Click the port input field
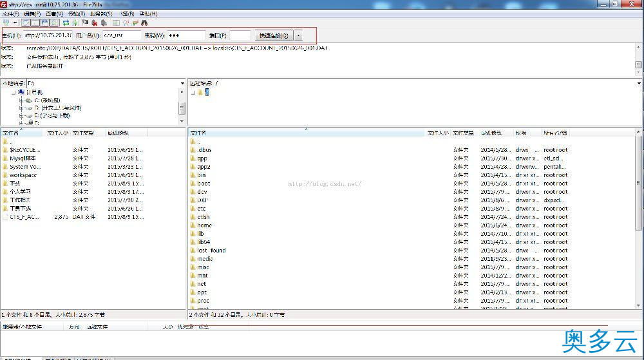This screenshot has height=360, width=644. point(240,35)
